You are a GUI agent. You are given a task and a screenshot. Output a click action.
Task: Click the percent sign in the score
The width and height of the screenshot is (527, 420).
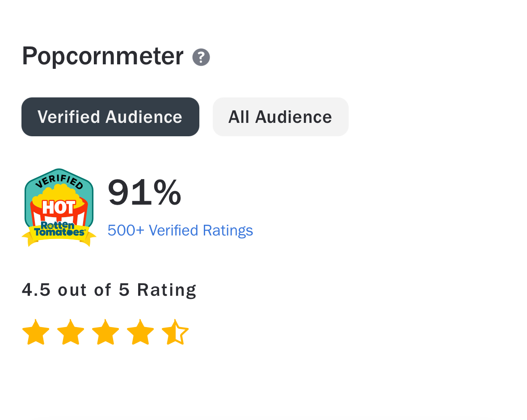tap(167, 192)
